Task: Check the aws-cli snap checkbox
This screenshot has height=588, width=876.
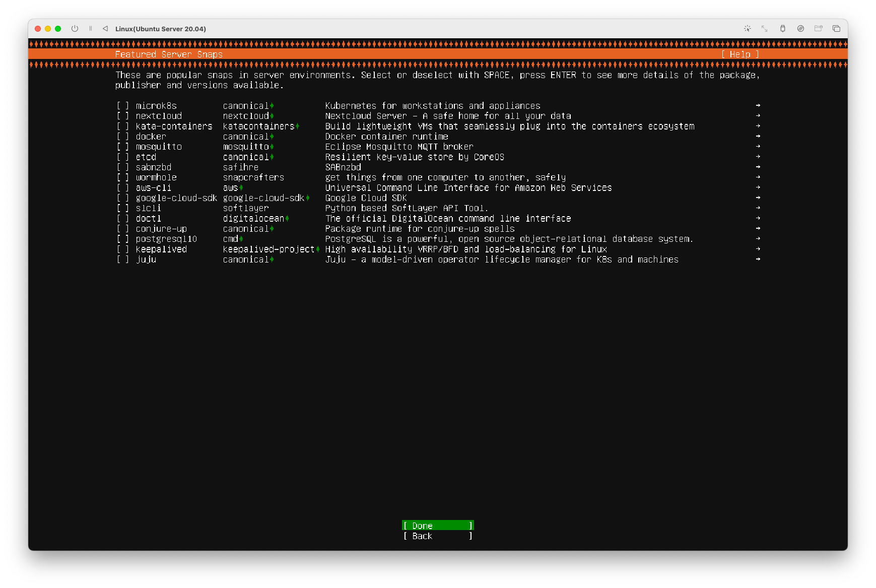Action: coord(123,188)
